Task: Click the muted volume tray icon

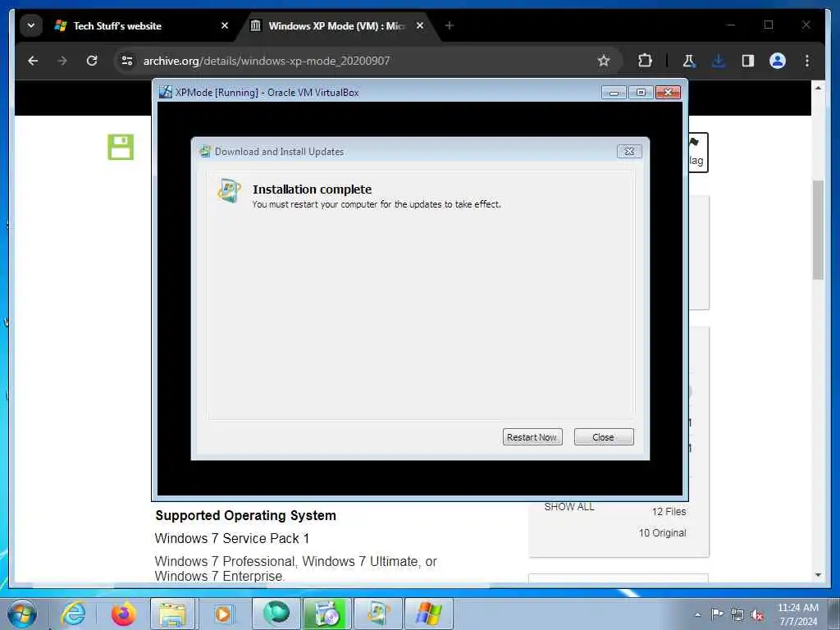Action: coord(757,615)
